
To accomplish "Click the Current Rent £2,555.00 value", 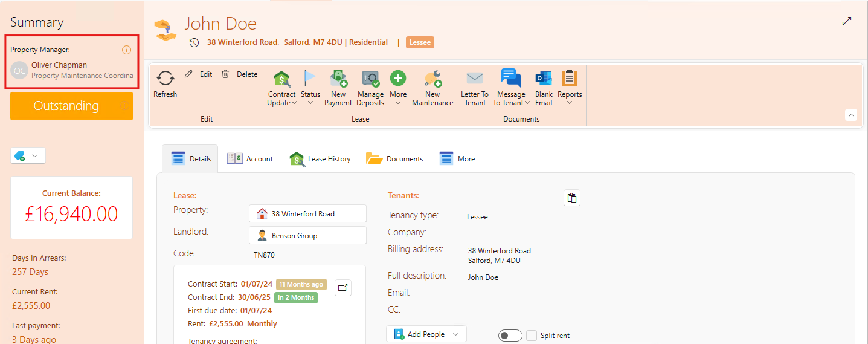I will pyautogui.click(x=31, y=306).
